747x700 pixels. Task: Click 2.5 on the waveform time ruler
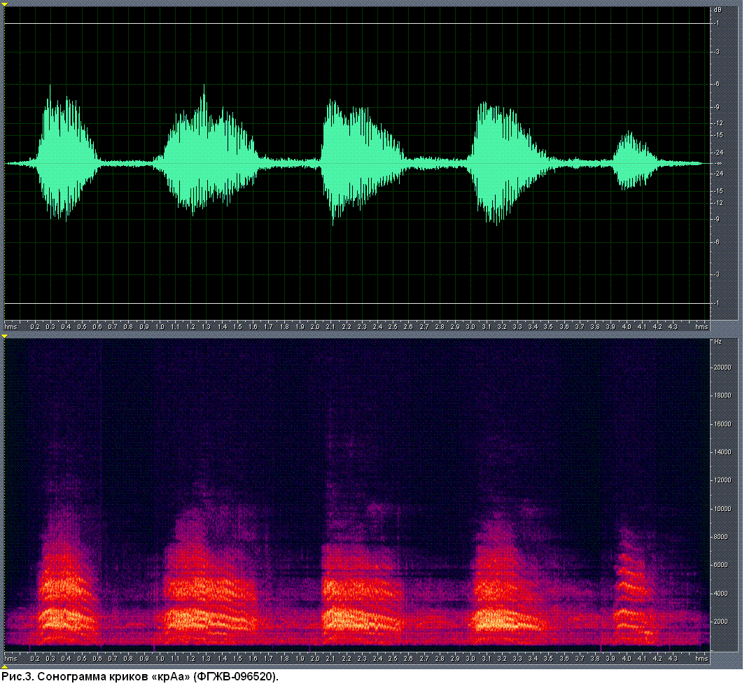click(x=393, y=327)
